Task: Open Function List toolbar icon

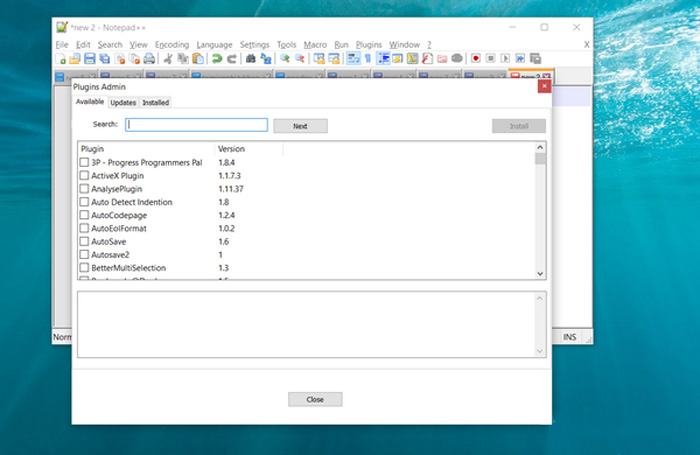Action: pyautogui.click(x=427, y=58)
